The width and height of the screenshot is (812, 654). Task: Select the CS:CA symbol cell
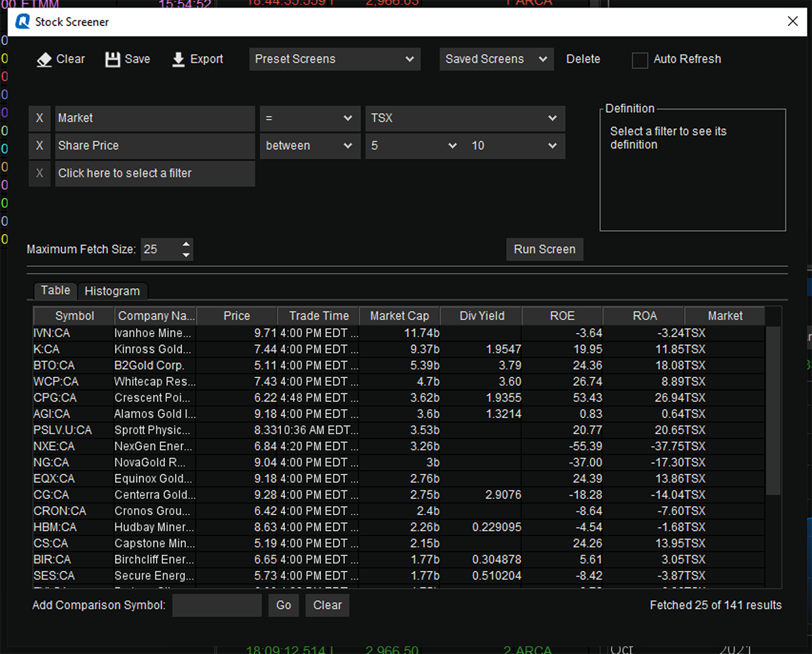coord(74,544)
